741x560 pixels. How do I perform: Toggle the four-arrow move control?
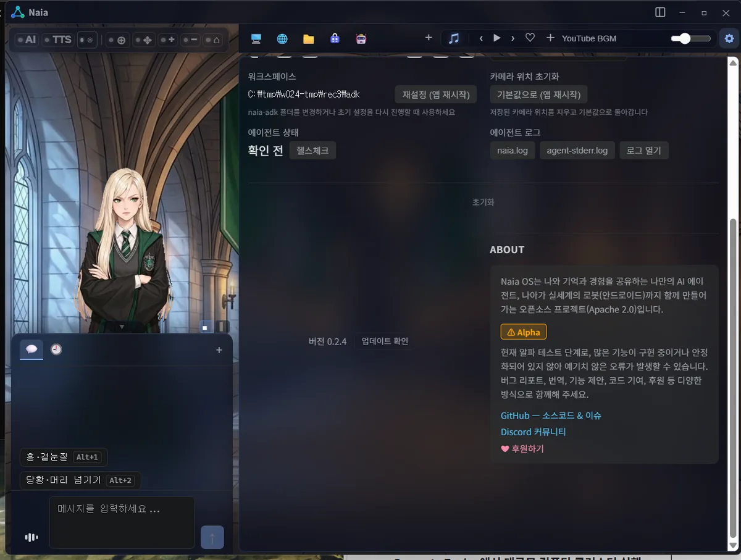144,40
